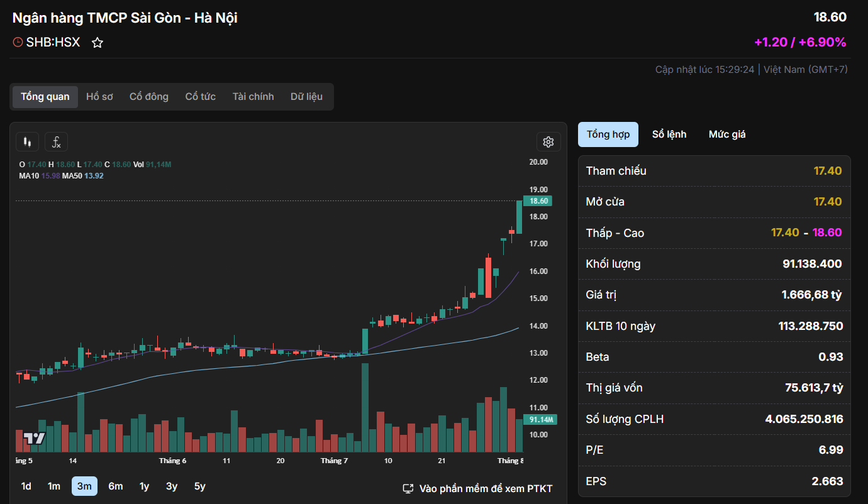Set chart range to 5y
The height and width of the screenshot is (504, 868).
[199, 486]
